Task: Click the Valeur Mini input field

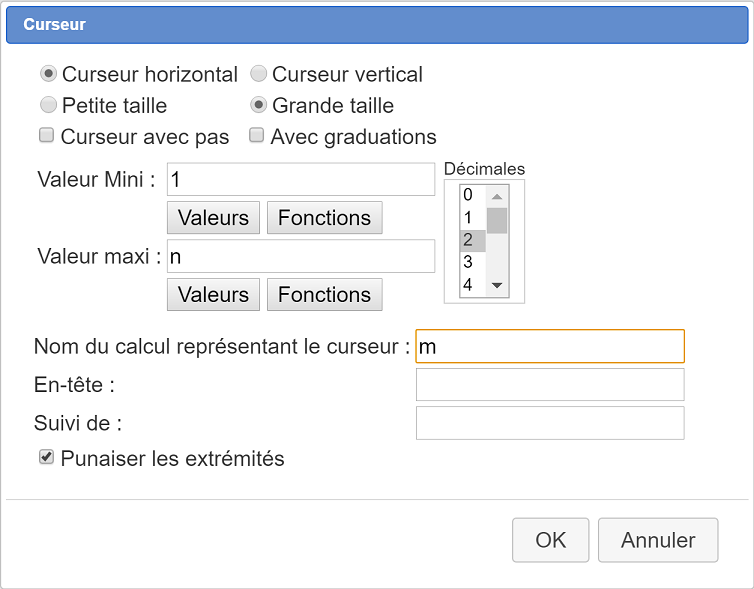Action: (x=301, y=179)
